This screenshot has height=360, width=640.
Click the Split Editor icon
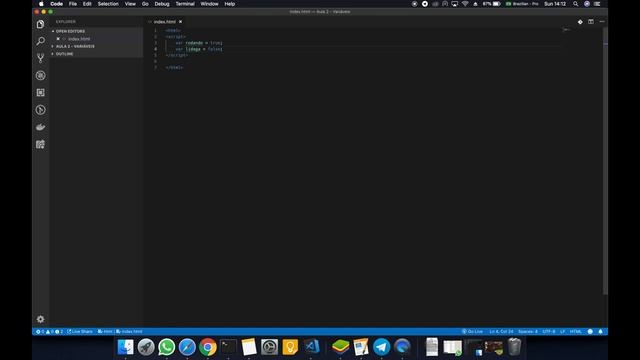coord(591,22)
